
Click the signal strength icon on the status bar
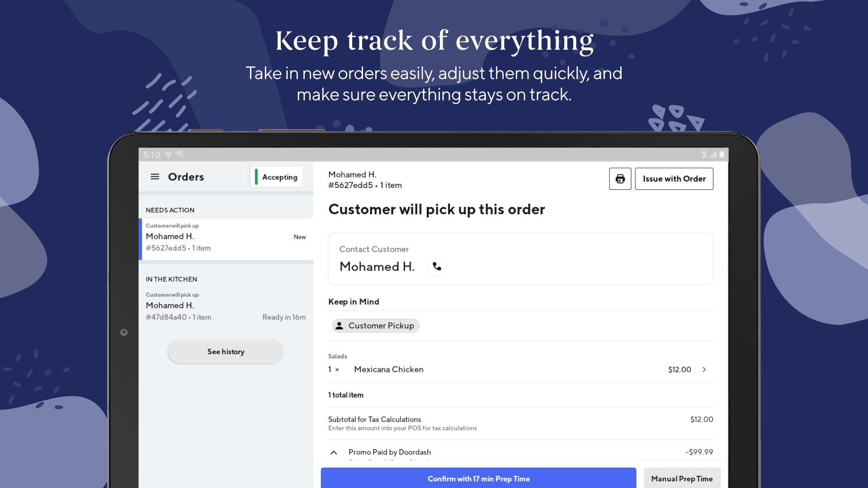[x=713, y=155]
